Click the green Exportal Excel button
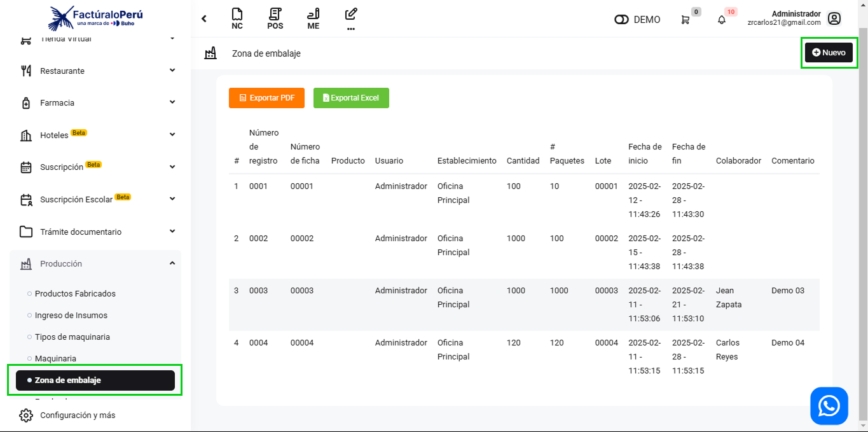The image size is (868, 432). [351, 98]
